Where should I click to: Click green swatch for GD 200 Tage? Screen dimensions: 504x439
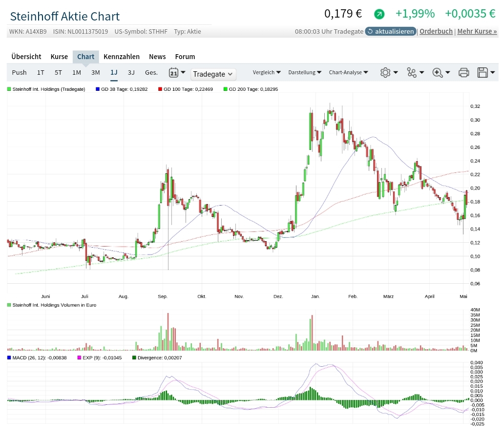[x=225, y=89]
